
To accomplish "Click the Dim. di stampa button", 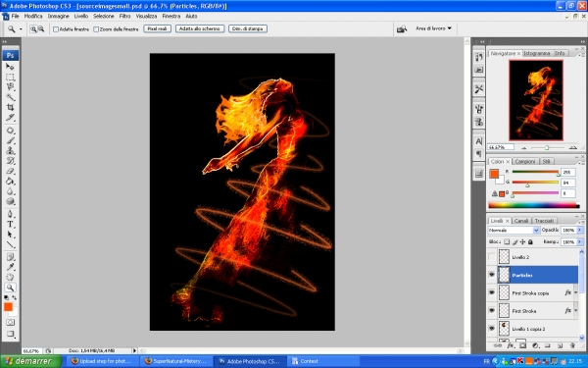I will pyautogui.click(x=248, y=28).
